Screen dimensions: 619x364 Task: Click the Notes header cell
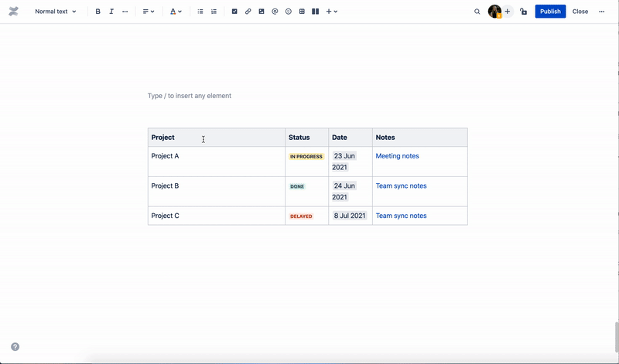[420, 138]
